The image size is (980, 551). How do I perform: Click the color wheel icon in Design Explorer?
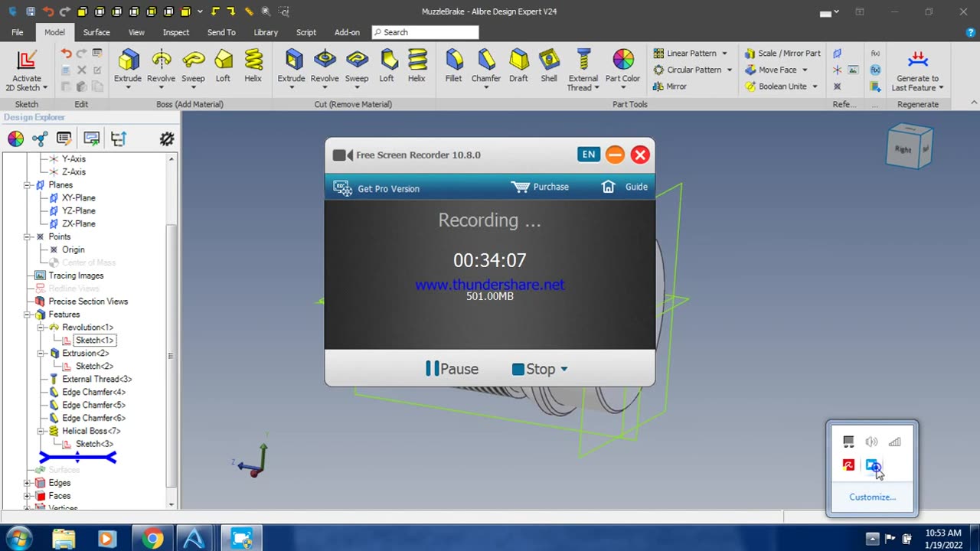(x=15, y=139)
